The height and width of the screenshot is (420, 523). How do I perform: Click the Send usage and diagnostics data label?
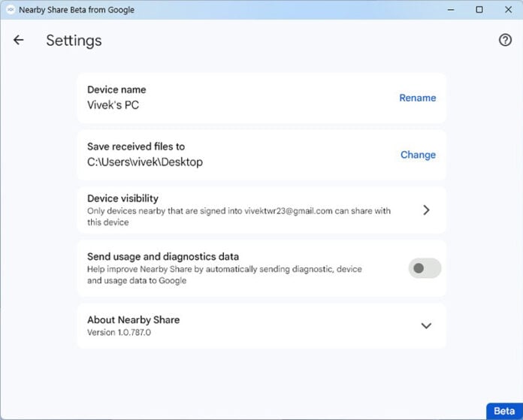click(163, 257)
